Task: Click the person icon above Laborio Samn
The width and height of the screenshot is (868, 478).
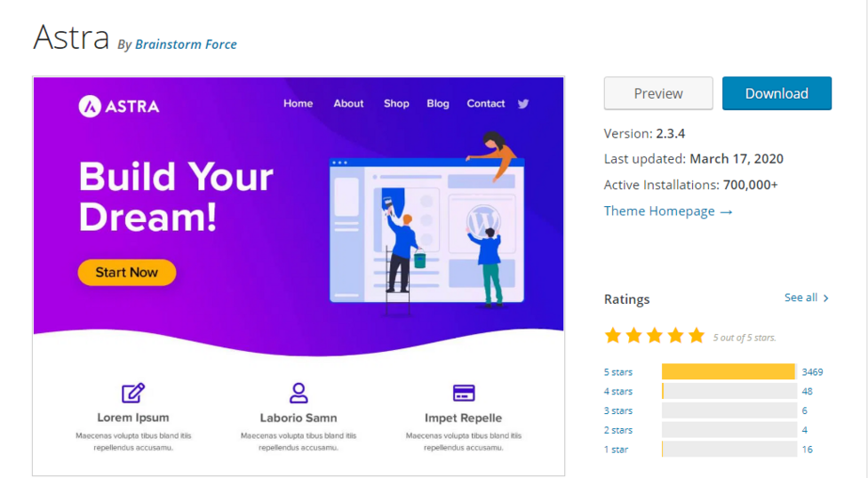Action: tap(299, 393)
